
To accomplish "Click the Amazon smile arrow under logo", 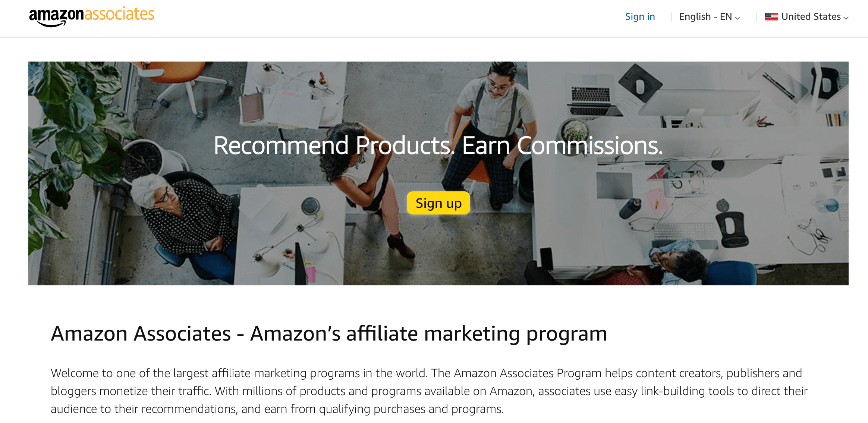I will point(51,24).
